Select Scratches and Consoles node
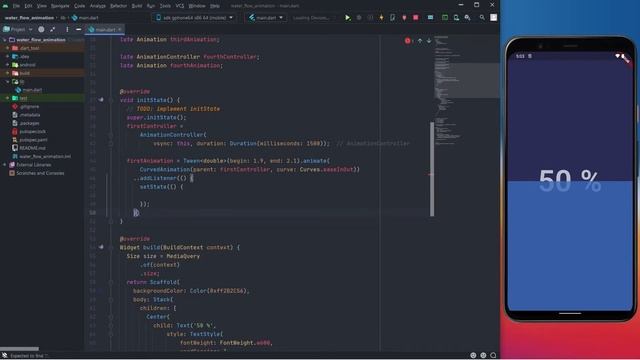This screenshot has width=640, height=360. pos(40,173)
